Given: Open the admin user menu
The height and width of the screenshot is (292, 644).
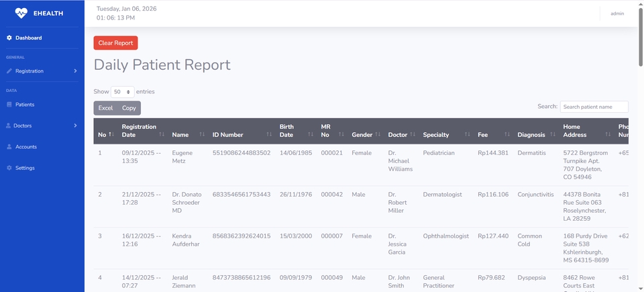Looking at the screenshot, I should (616, 13).
